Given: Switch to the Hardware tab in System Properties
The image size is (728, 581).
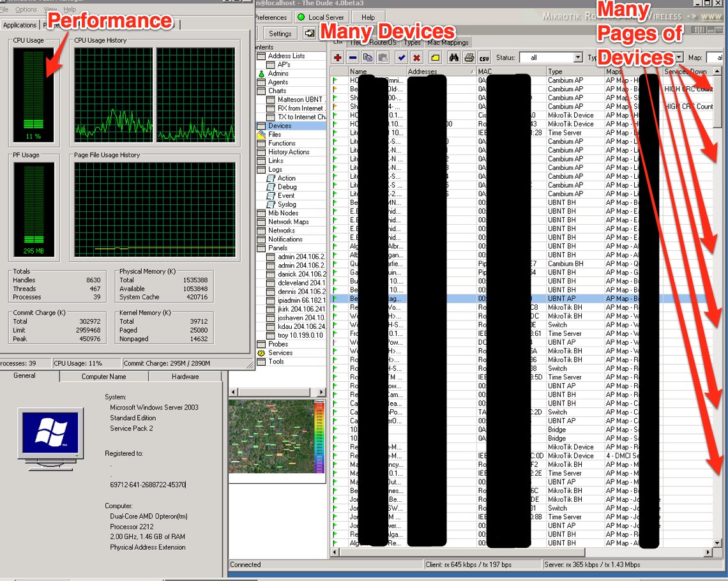Looking at the screenshot, I should click(185, 377).
